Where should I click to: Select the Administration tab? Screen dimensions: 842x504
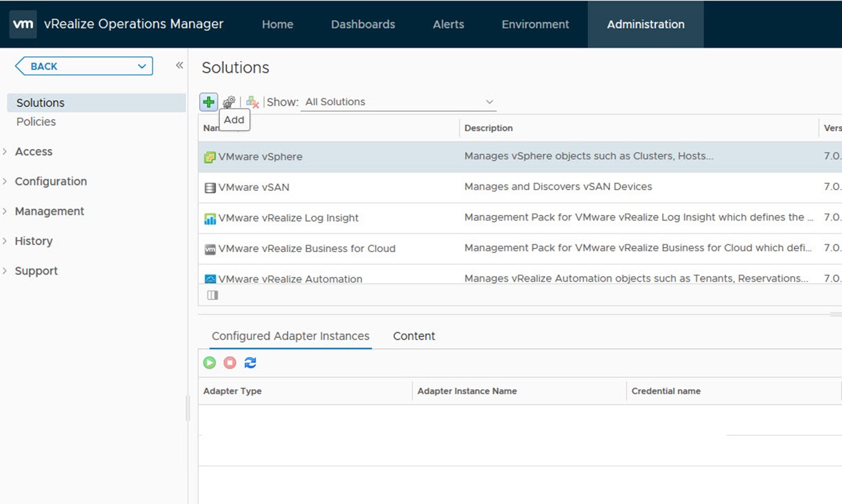point(646,24)
